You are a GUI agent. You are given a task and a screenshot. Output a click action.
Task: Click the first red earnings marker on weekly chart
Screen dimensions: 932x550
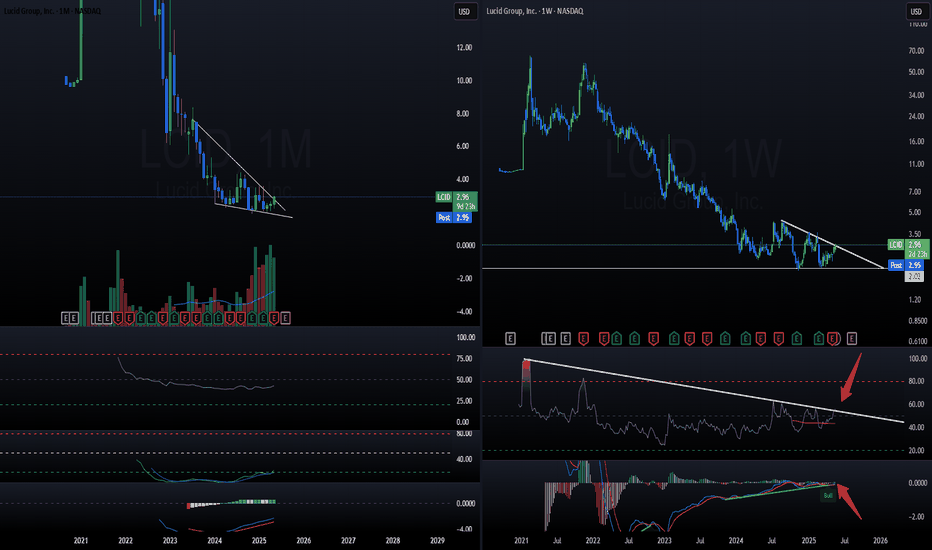583,338
